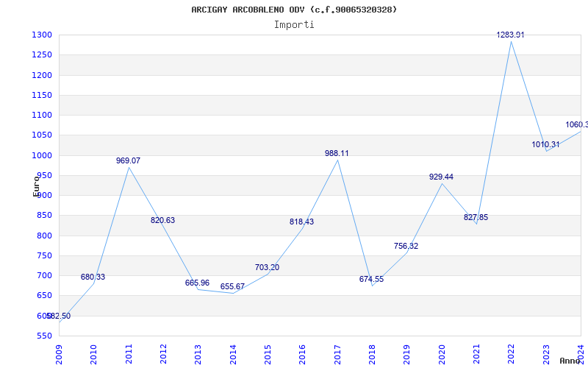This screenshot has width=588, height=368.
Task: Click the x-axis year 2023
Action: (x=546, y=354)
